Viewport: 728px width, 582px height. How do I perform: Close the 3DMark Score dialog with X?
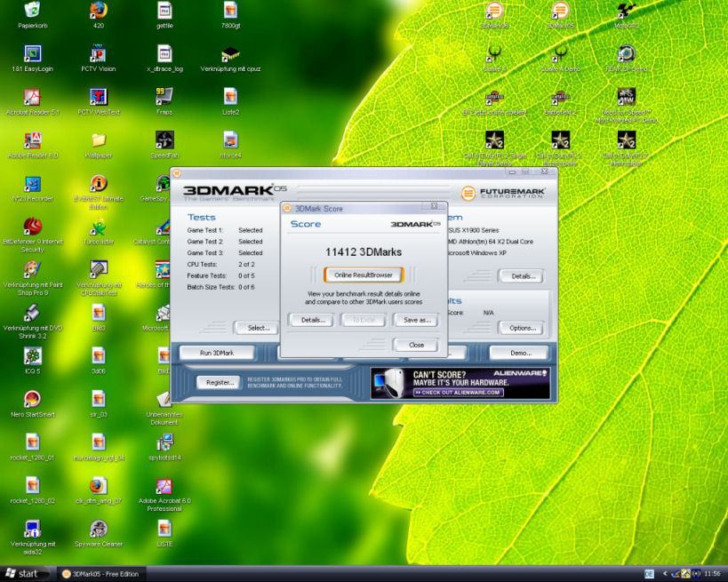click(434, 206)
